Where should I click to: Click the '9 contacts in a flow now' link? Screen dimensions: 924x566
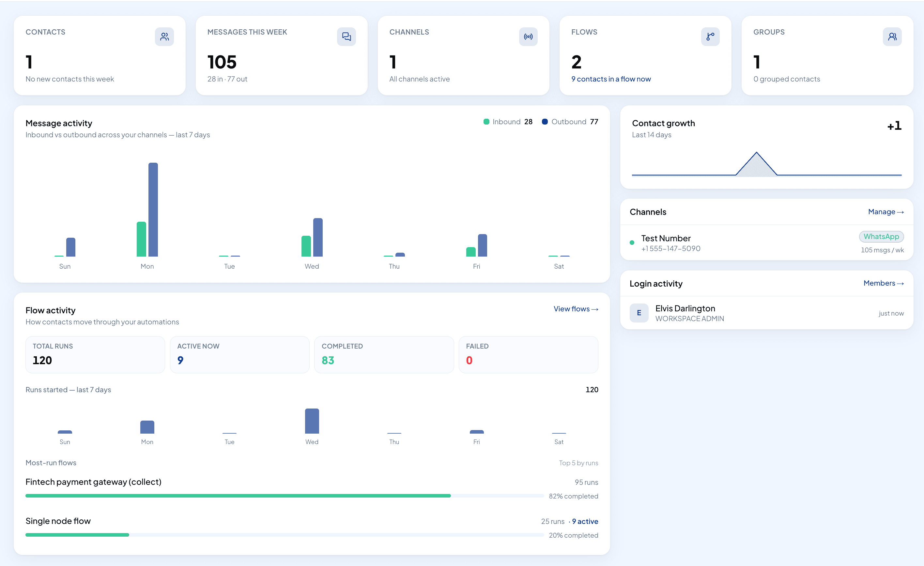611,79
